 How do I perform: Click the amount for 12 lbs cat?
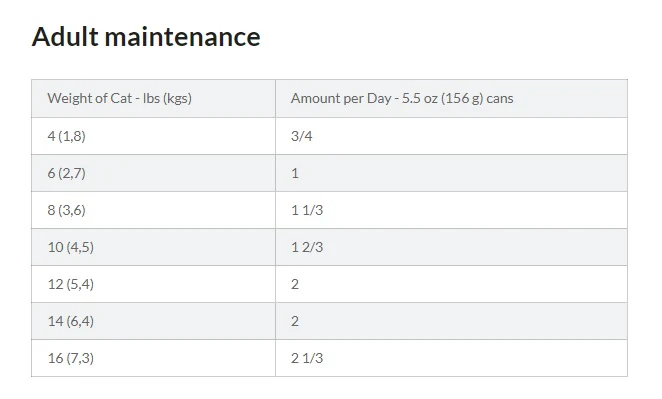point(451,284)
